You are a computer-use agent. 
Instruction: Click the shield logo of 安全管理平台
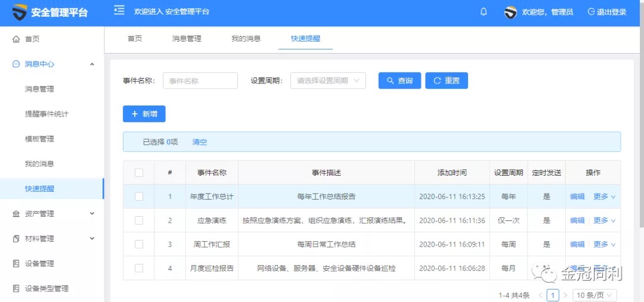pyautogui.click(x=20, y=12)
